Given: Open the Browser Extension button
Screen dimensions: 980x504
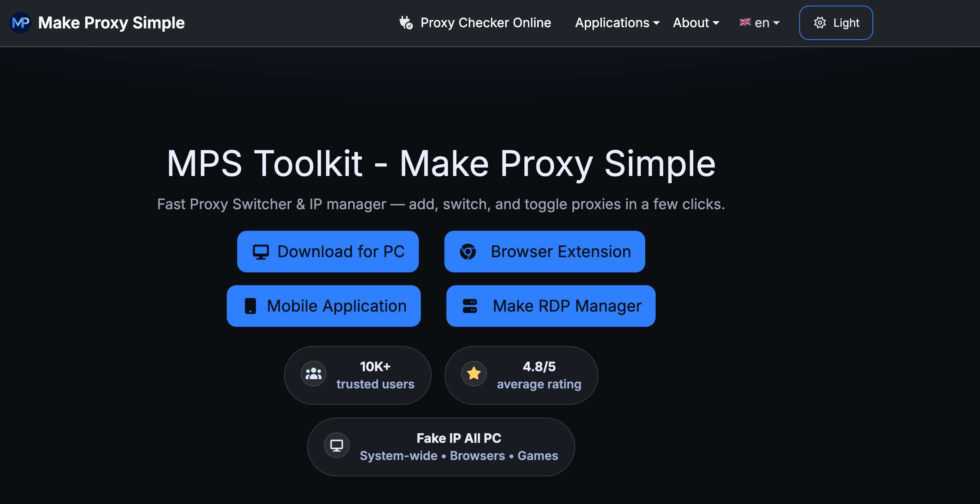Looking at the screenshot, I should click(x=545, y=252).
